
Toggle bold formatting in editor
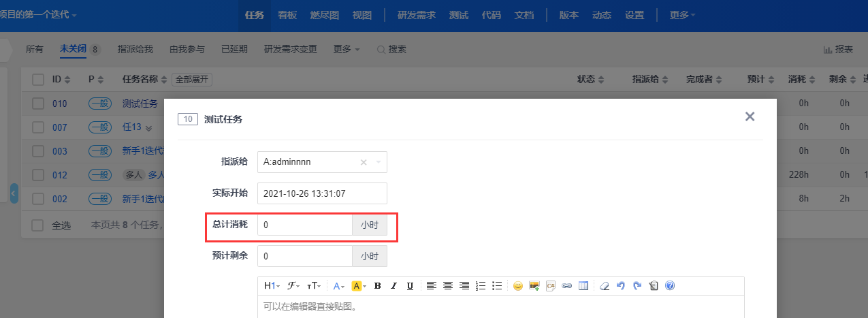pos(377,286)
